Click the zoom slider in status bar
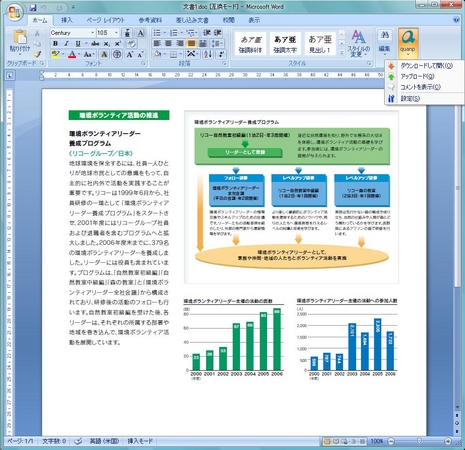 click(x=419, y=441)
